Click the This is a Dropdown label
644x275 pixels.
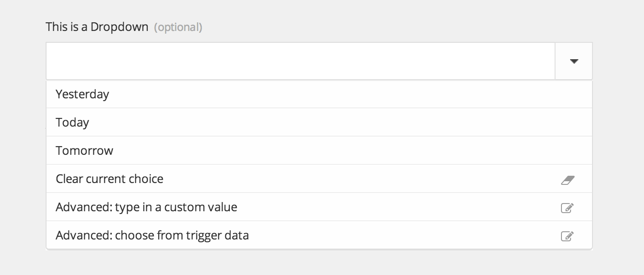coord(97,27)
